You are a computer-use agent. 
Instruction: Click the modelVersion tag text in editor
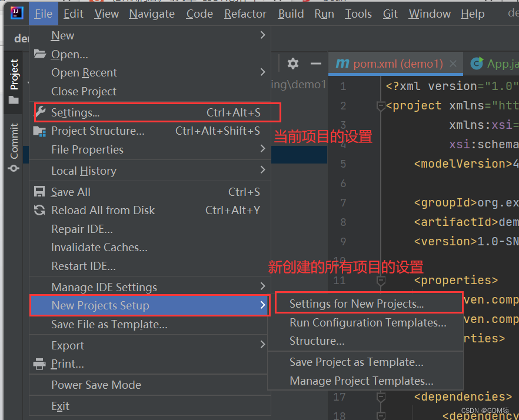tap(463, 164)
